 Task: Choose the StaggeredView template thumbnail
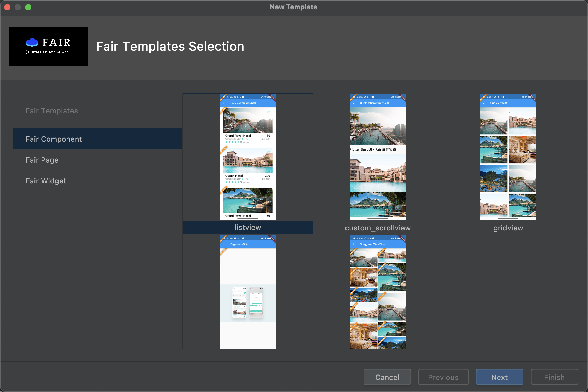point(378,292)
